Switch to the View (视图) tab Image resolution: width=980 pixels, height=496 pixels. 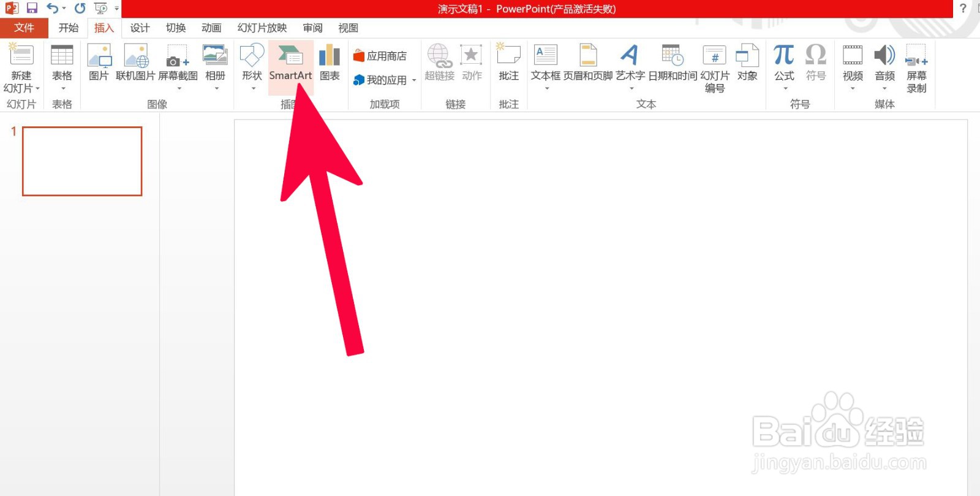(x=349, y=28)
